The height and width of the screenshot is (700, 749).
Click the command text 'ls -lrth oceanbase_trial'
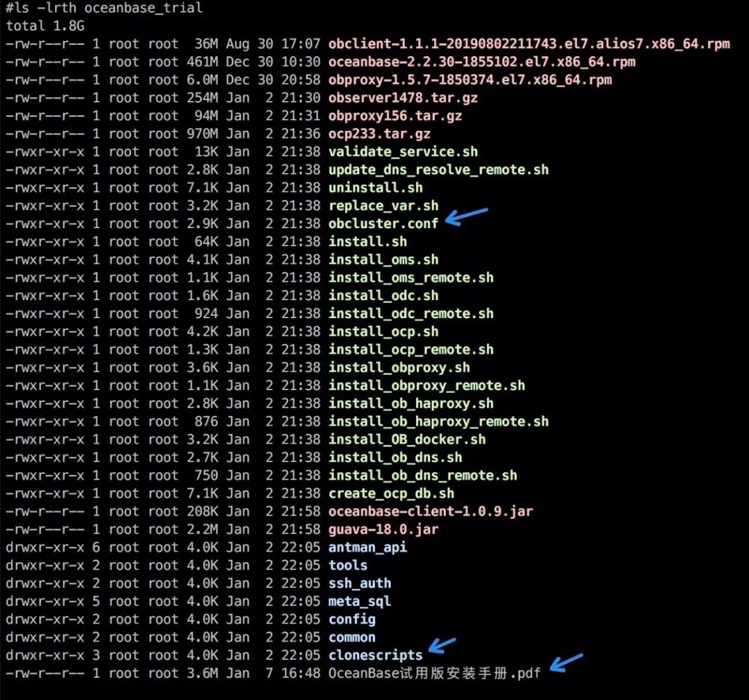[110, 8]
